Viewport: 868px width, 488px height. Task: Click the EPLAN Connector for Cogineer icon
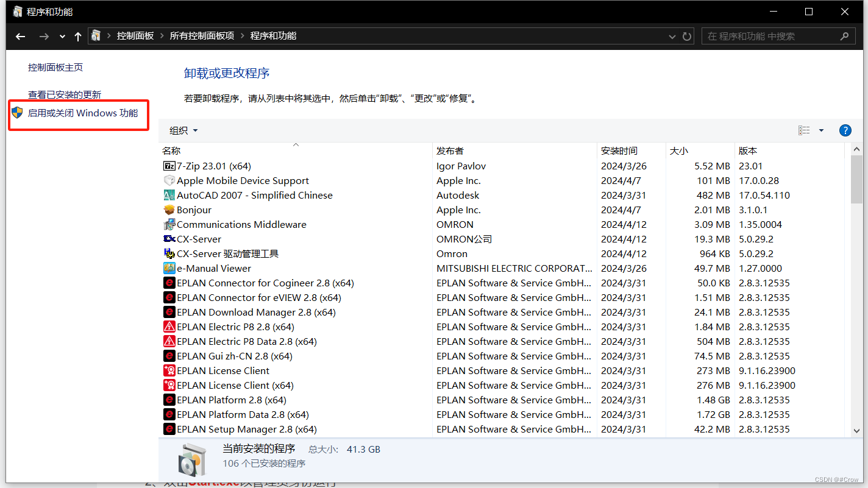169,283
